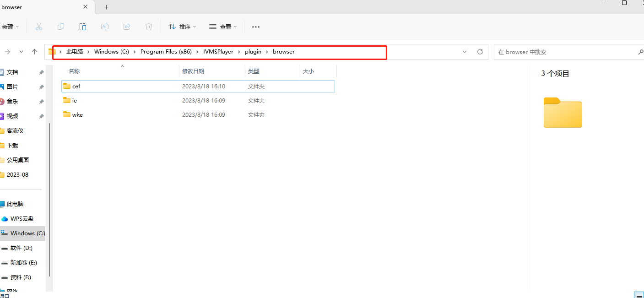Click IVMSPlayer in the address path
Image resolution: width=644 pixels, height=298 pixels.
(218, 52)
